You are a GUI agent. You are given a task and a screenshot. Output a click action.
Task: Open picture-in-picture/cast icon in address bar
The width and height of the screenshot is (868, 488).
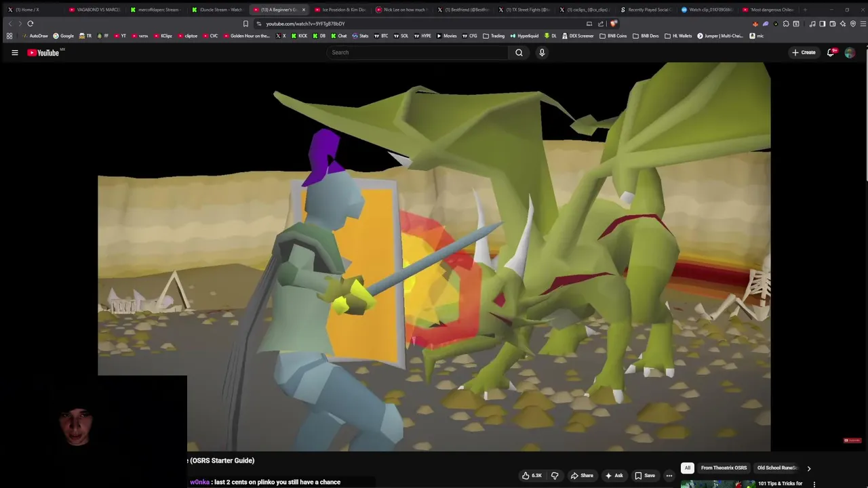click(589, 24)
